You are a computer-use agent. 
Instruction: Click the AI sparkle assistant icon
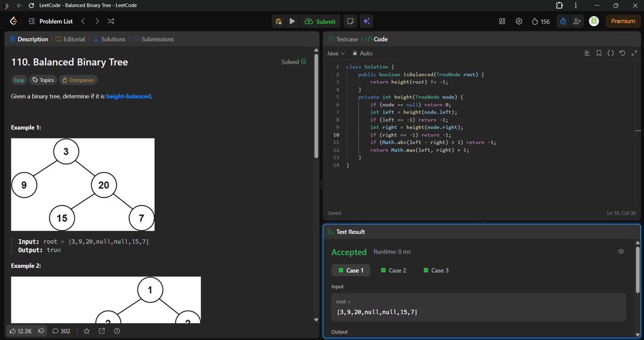366,21
